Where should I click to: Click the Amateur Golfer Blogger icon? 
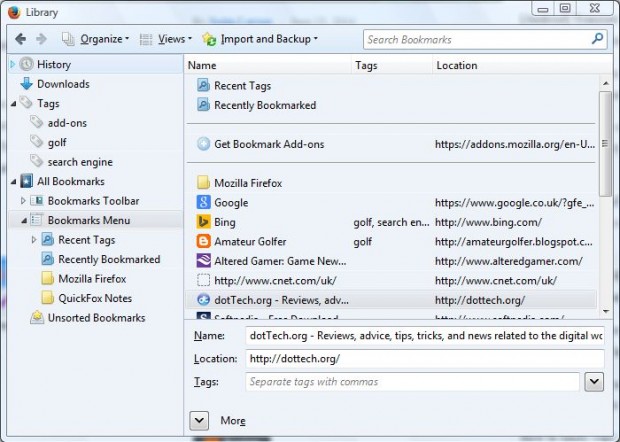pyautogui.click(x=203, y=241)
